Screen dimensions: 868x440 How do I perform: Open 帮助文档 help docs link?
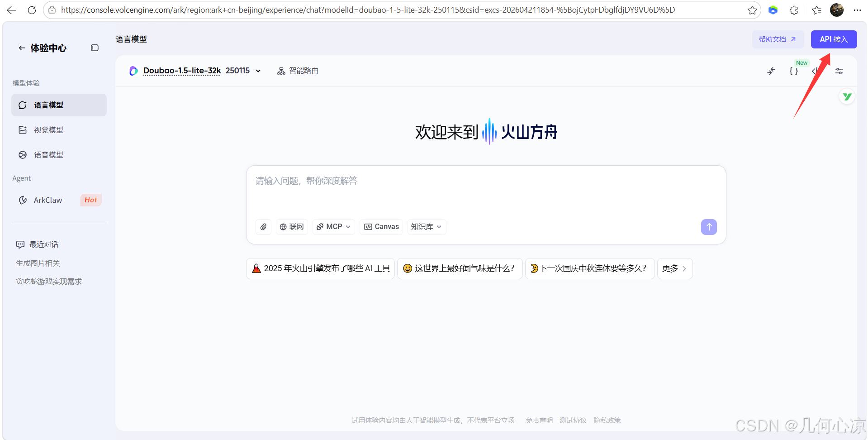tap(778, 39)
